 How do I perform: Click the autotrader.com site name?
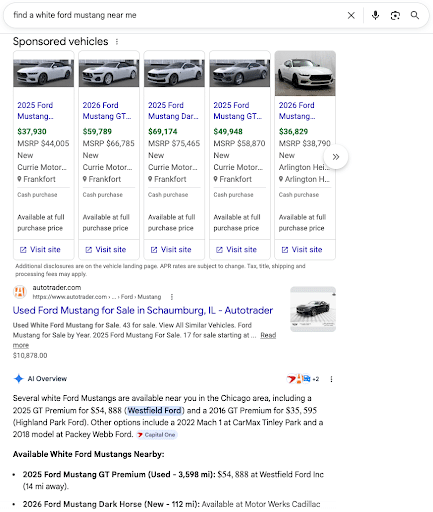(x=57, y=287)
